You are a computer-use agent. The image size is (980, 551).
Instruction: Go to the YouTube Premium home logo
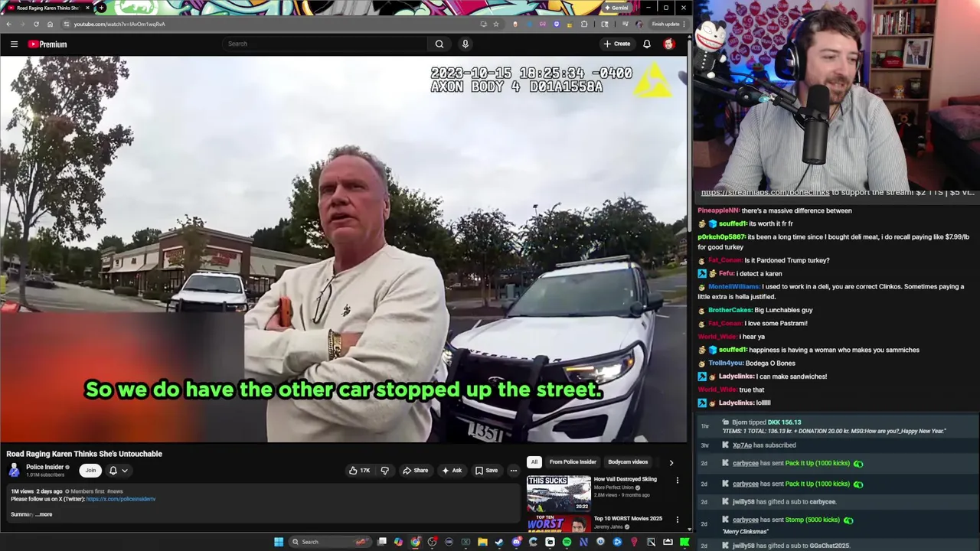pos(47,44)
